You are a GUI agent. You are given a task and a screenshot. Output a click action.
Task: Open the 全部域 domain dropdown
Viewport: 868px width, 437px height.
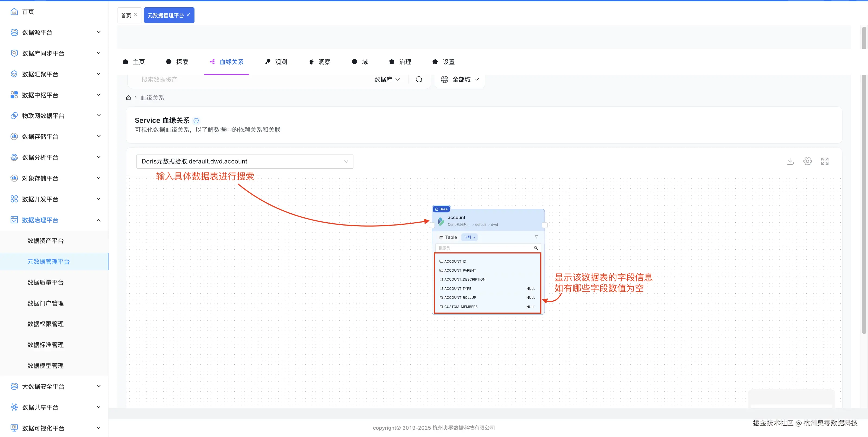pos(459,79)
